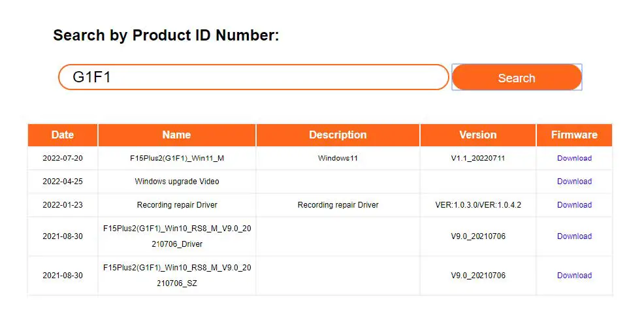Image resolution: width=644 pixels, height=320 pixels.
Task: Download the Win10 RS8 V9.0 _SZ package
Action: point(574,276)
